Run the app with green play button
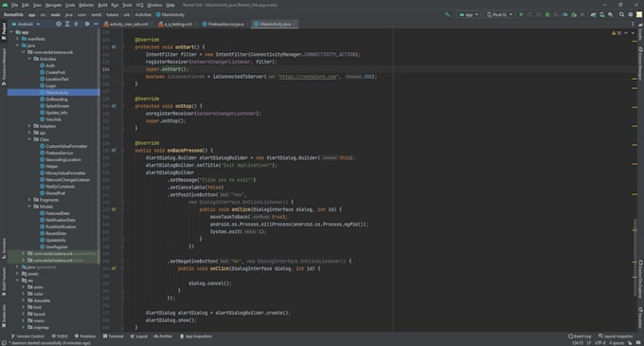 pos(521,14)
